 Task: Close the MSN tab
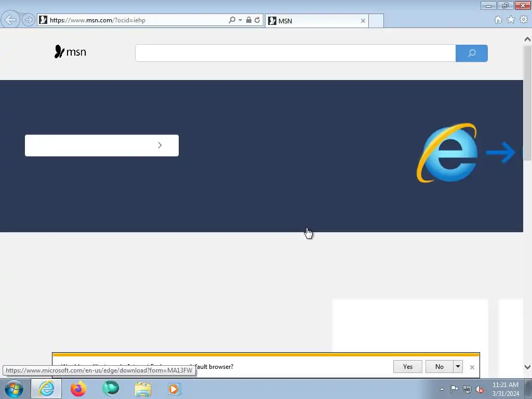pos(363,21)
